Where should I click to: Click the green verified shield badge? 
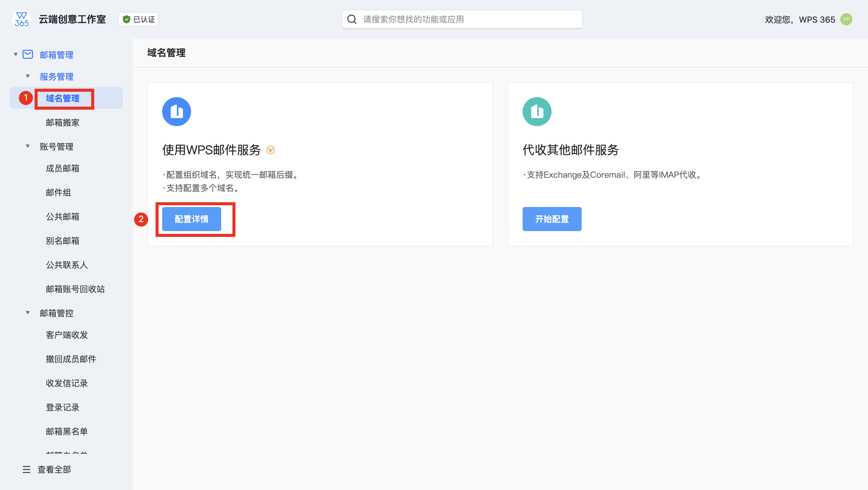coord(126,20)
